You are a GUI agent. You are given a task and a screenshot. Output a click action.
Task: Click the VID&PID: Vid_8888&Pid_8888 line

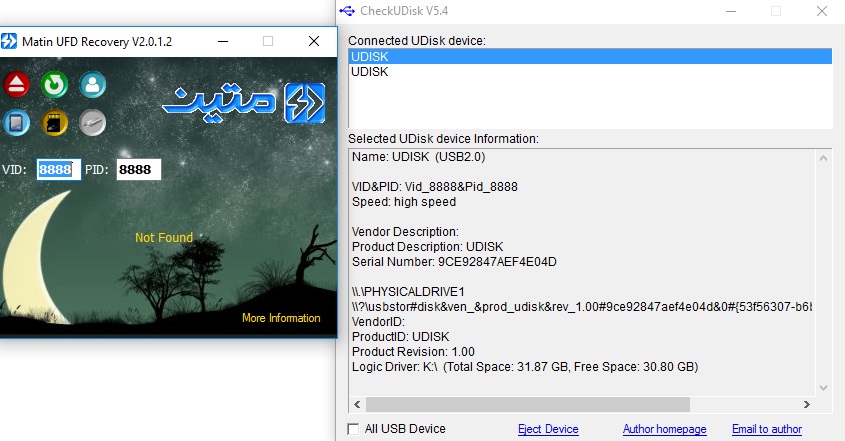click(434, 187)
